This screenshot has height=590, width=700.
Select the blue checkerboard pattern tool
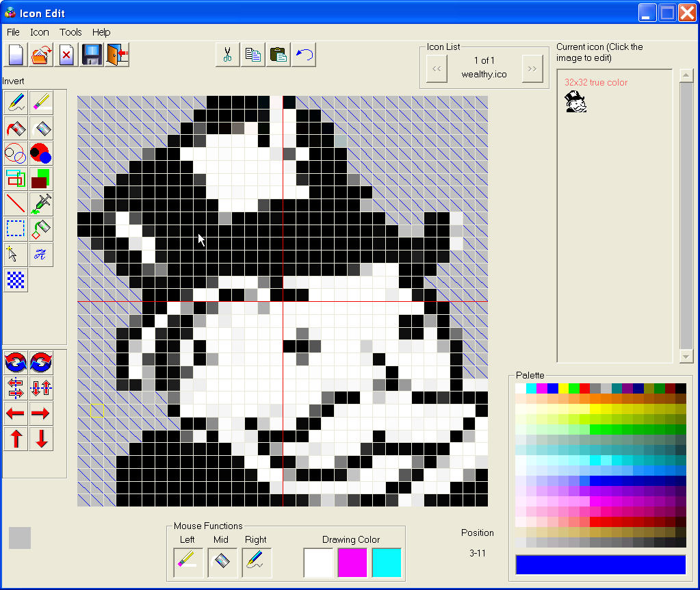point(16,280)
